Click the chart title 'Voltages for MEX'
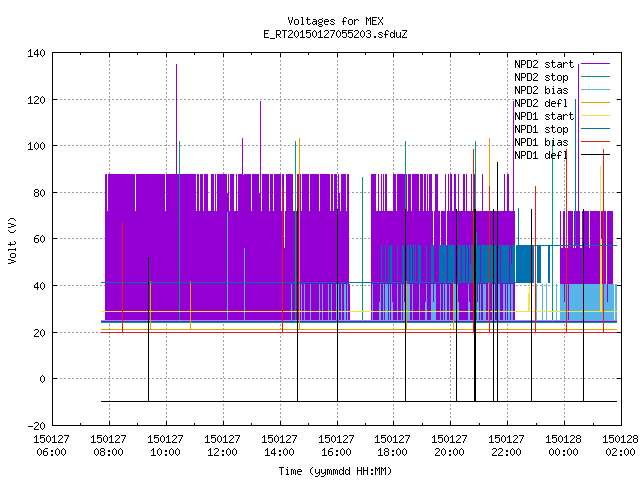Screen dimensions: 640x480 click(x=335, y=21)
